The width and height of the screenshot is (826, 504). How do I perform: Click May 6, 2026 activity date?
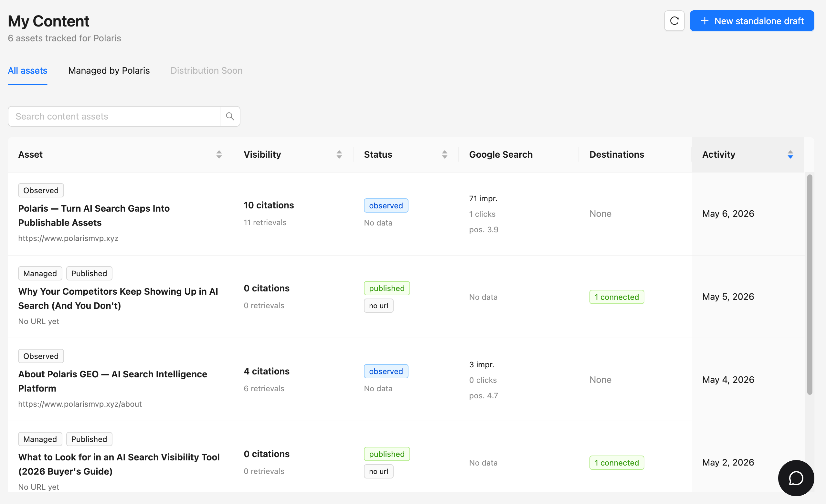tap(728, 214)
